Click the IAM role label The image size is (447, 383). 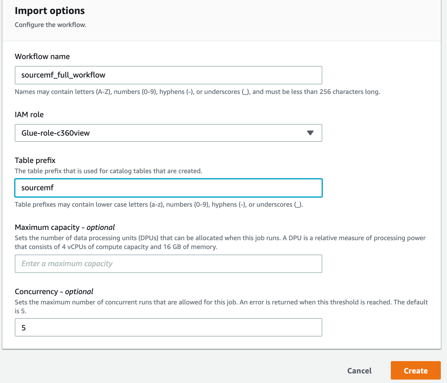tap(29, 114)
